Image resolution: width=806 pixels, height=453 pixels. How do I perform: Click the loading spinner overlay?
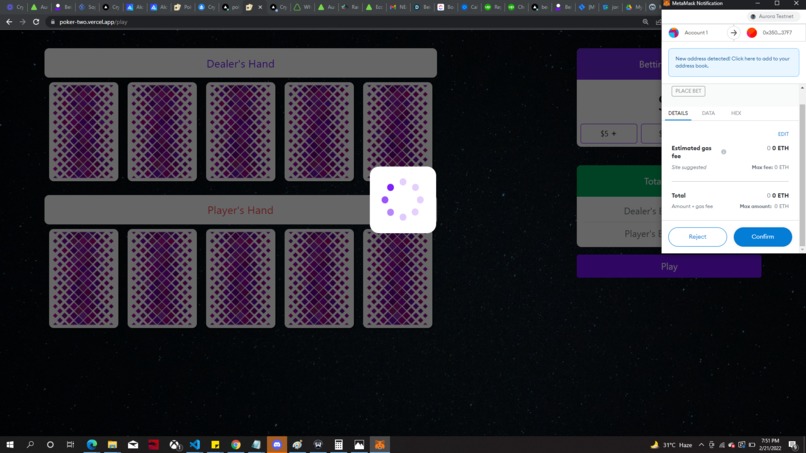[402, 200]
